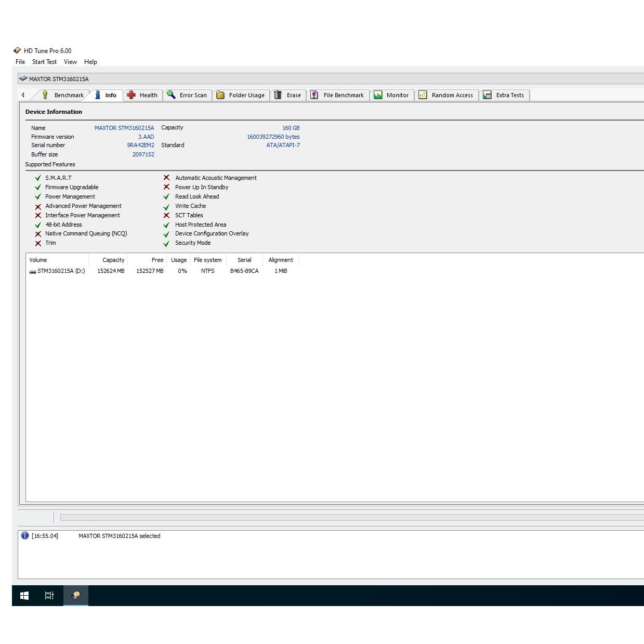Click the Monitor chart icon

378,95
